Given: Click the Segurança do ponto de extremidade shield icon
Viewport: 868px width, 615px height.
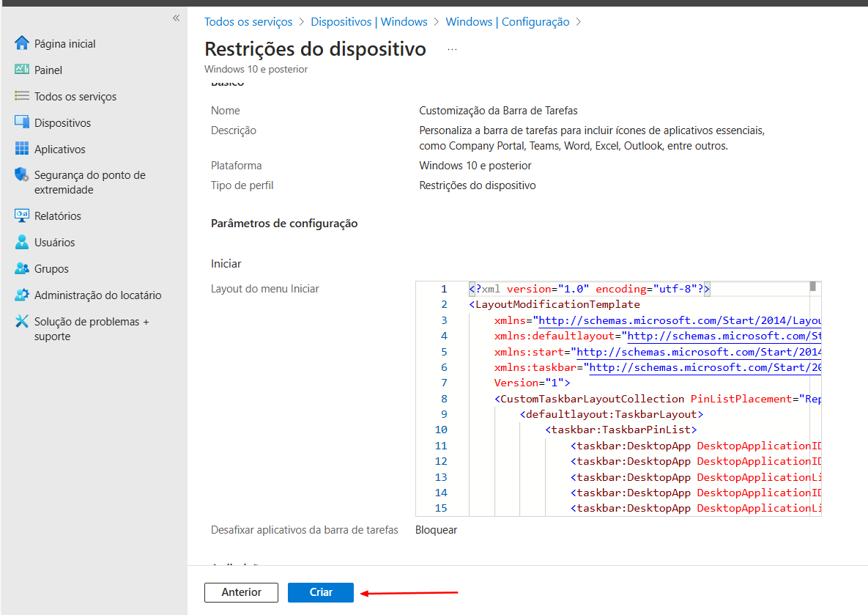Looking at the screenshot, I should 21,174.
